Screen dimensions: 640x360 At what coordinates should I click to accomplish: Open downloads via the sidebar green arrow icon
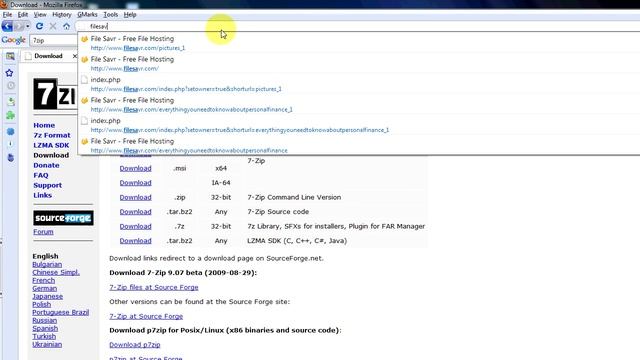click(11, 101)
